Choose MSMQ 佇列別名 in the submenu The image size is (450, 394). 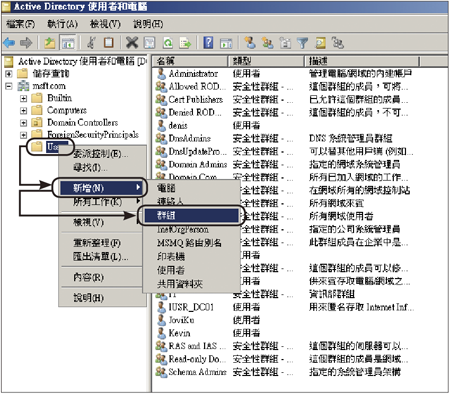(x=192, y=243)
